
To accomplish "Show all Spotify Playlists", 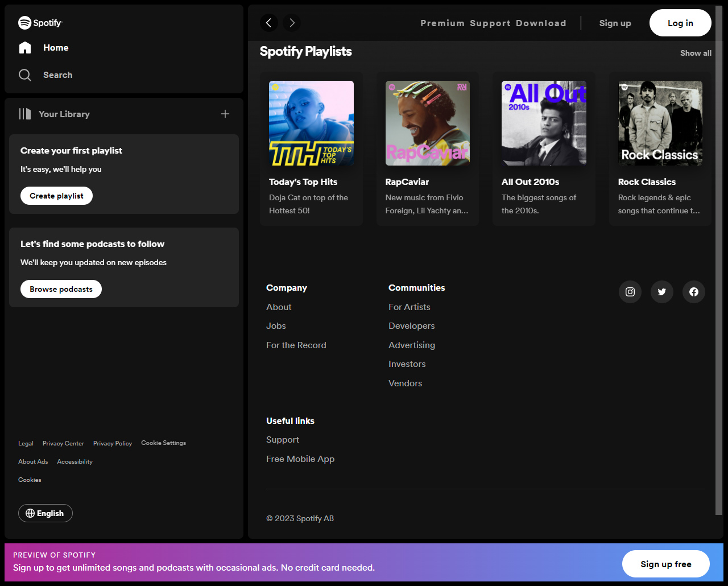I will [x=696, y=53].
